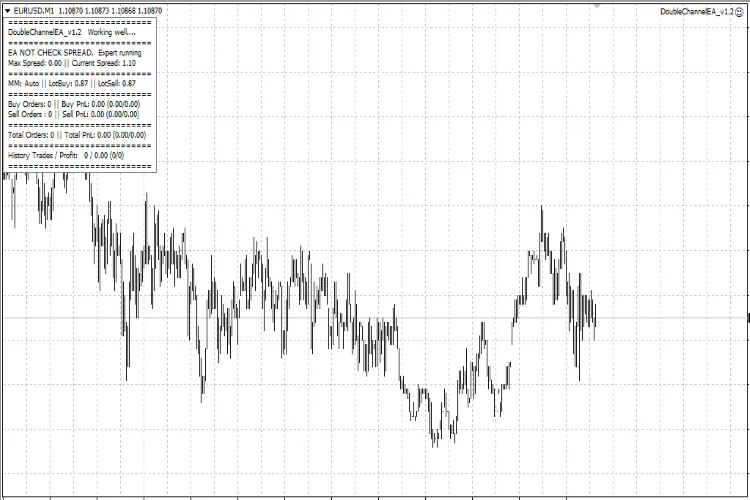Click the DoubleChannelEA_v1.2 label at top right
Image resolution: width=750 pixels, height=500 pixels.
[x=696, y=11]
